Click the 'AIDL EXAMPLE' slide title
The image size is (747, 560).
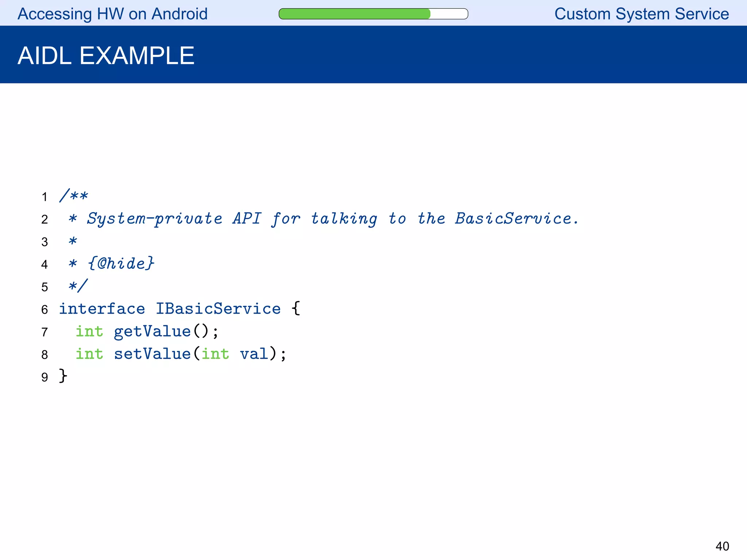[106, 56]
